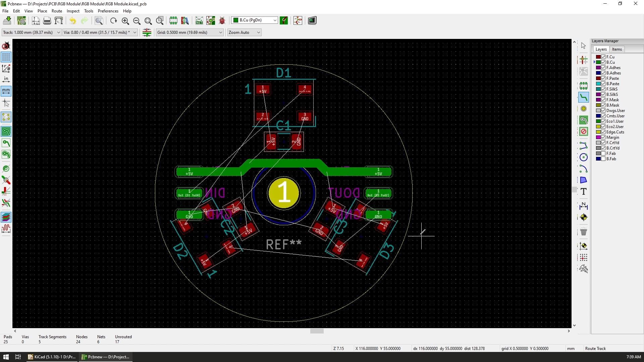Select the Route Tracks tool
644x362 pixels.
click(584, 97)
